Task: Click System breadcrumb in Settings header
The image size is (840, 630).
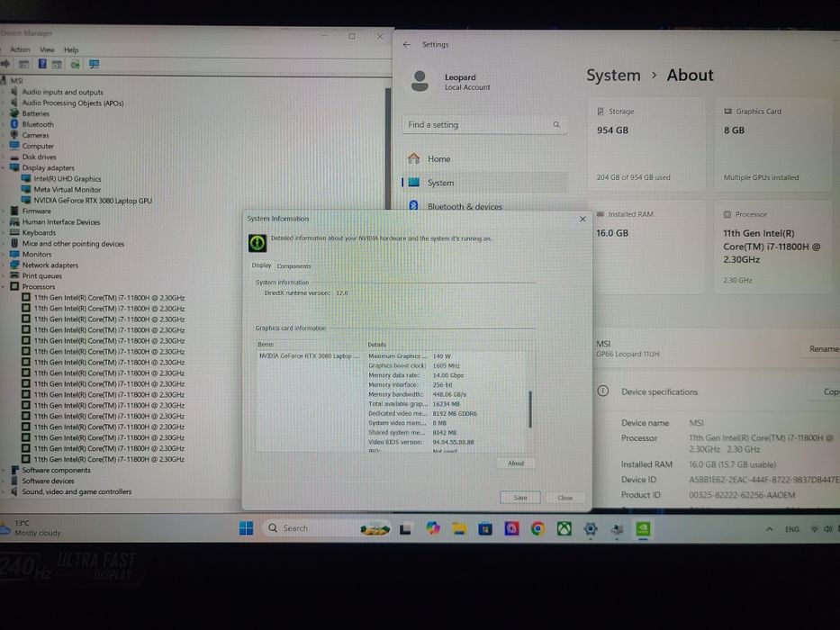Action: [613, 76]
